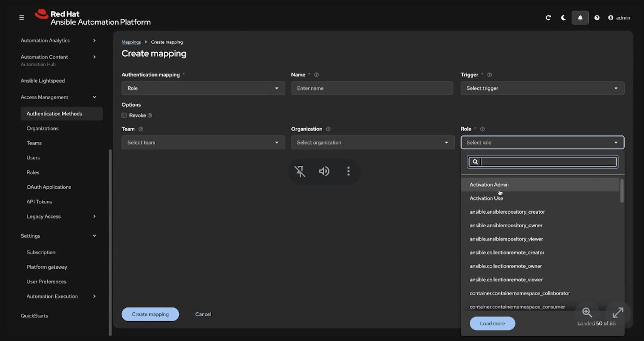Open Subscription settings
This screenshot has height=341, width=644.
[x=41, y=252]
